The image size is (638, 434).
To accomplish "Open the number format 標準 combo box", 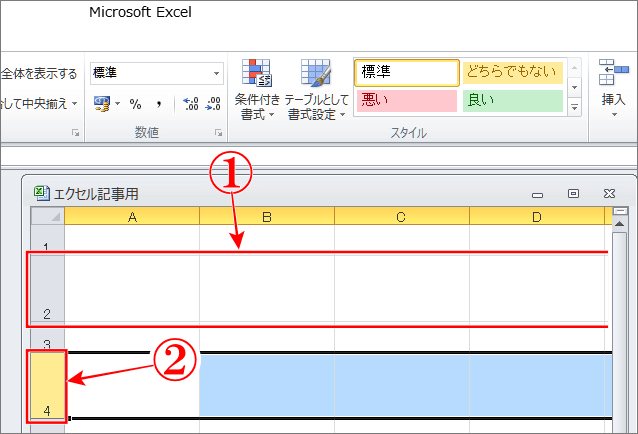I will click(x=157, y=73).
